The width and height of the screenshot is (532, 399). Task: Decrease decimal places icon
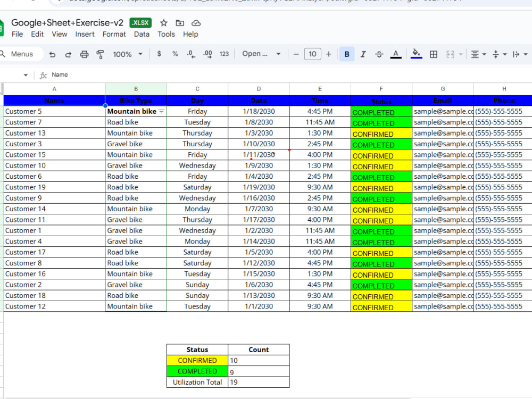191,54
